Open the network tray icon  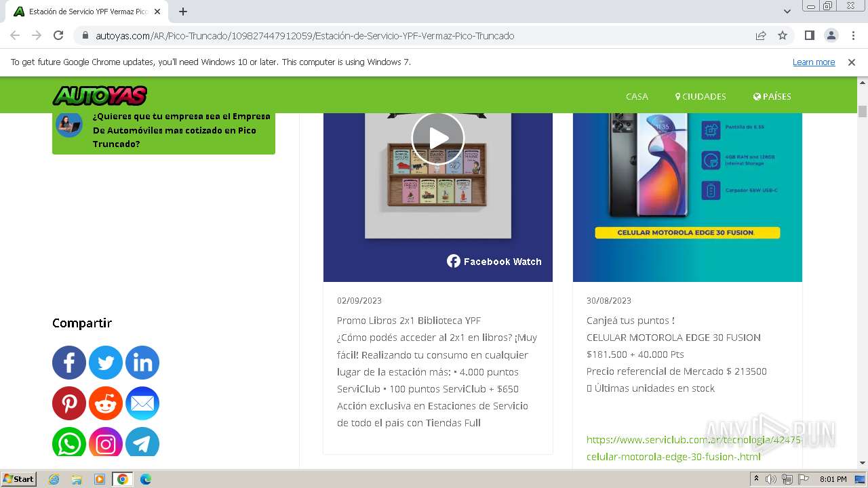(x=787, y=479)
